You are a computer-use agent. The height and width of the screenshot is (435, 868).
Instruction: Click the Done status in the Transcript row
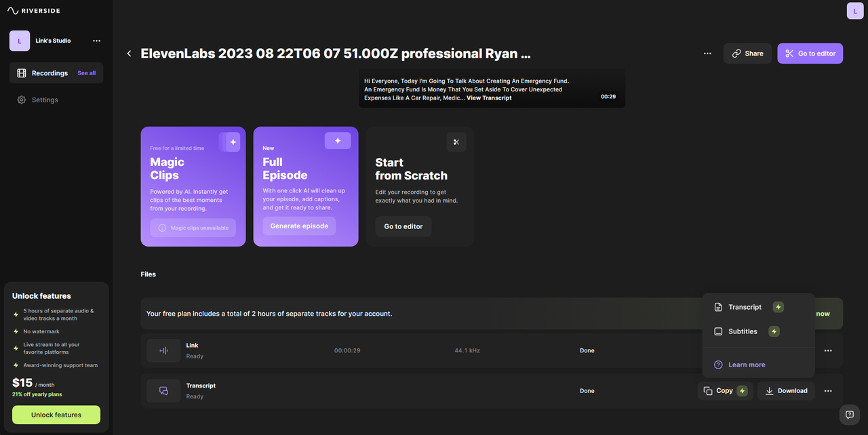tap(587, 391)
